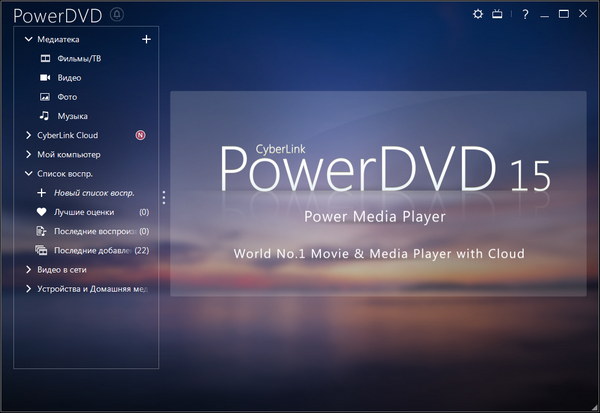Click the PowerDVD title logo
This screenshot has height=413, width=600.
(x=57, y=16)
